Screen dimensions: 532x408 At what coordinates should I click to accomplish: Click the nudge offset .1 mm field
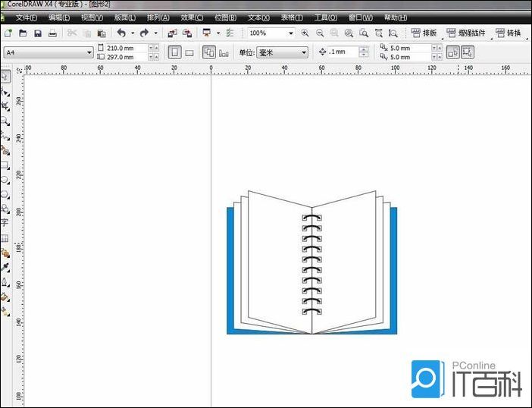[x=343, y=52]
